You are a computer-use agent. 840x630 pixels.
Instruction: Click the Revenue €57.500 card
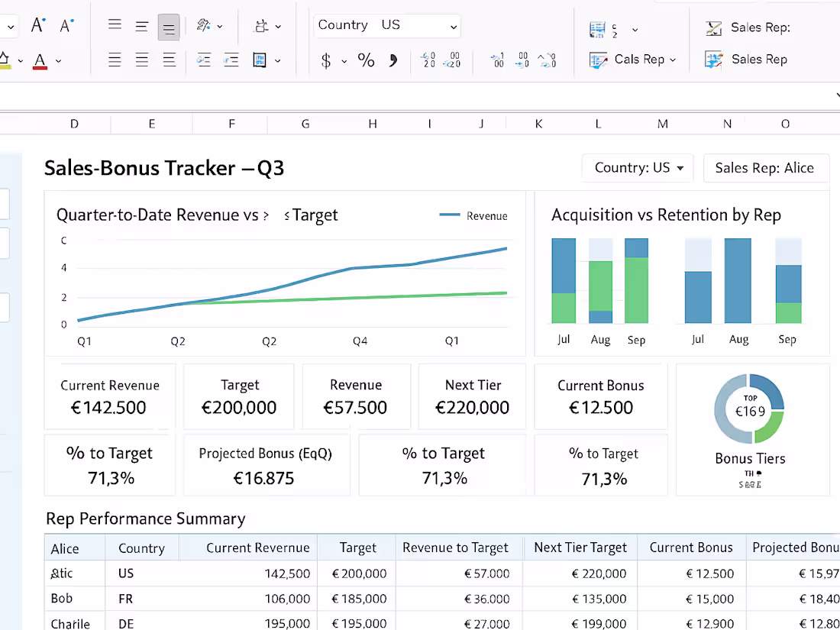(x=357, y=397)
